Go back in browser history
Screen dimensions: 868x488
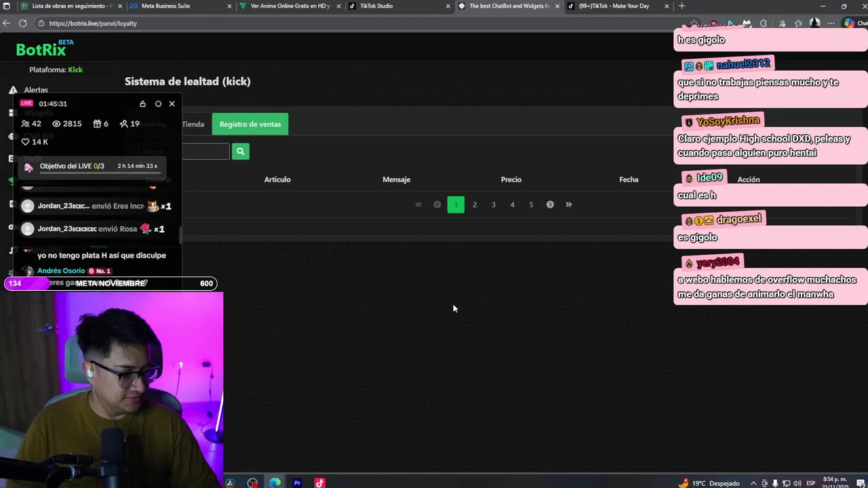pyautogui.click(x=6, y=23)
